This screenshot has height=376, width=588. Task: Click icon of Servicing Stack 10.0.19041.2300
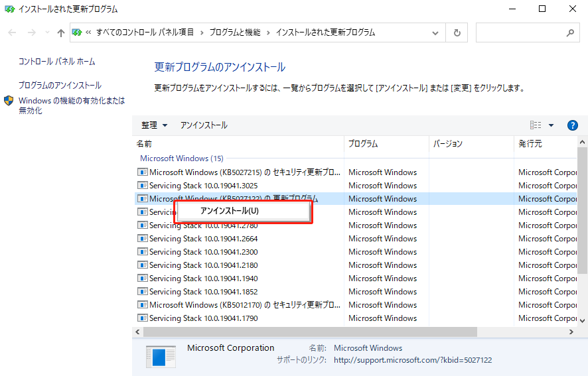pyautogui.click(x=143, y=252)
